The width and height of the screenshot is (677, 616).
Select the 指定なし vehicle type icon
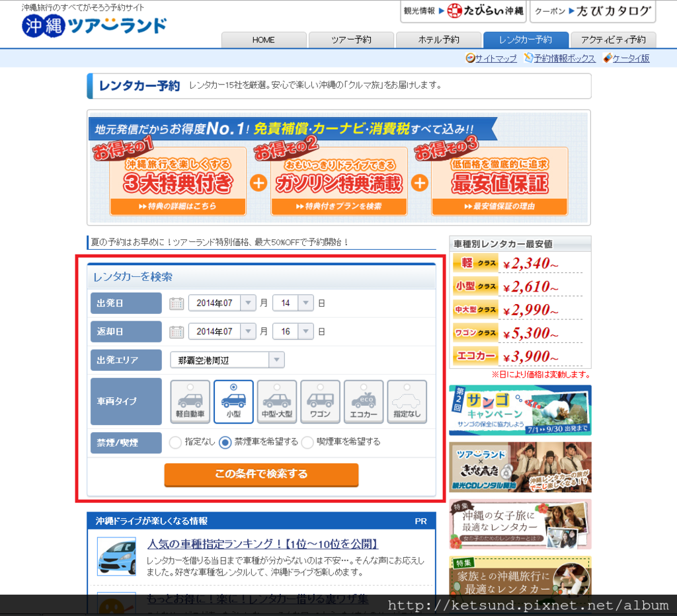point(406,402)
